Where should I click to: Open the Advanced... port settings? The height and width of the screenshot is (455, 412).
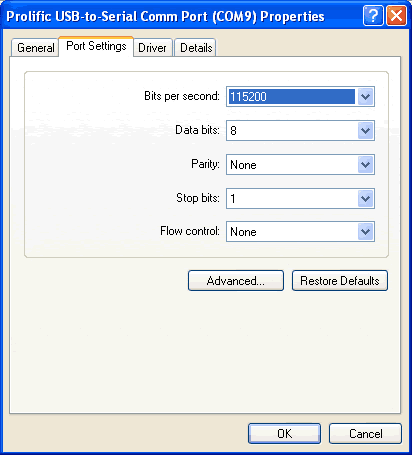(x=236, y=281)
